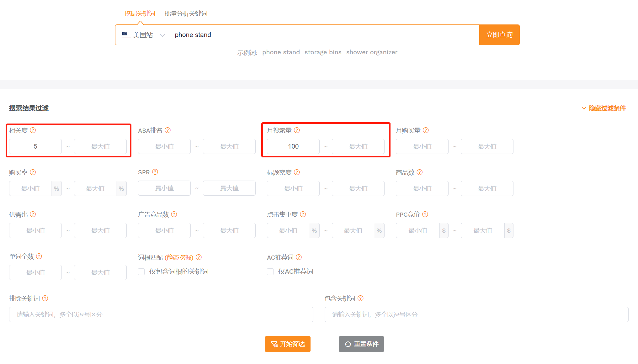Open the PPC竞价 help tooltip
The image size is (638, 364).
pos(425,214)
